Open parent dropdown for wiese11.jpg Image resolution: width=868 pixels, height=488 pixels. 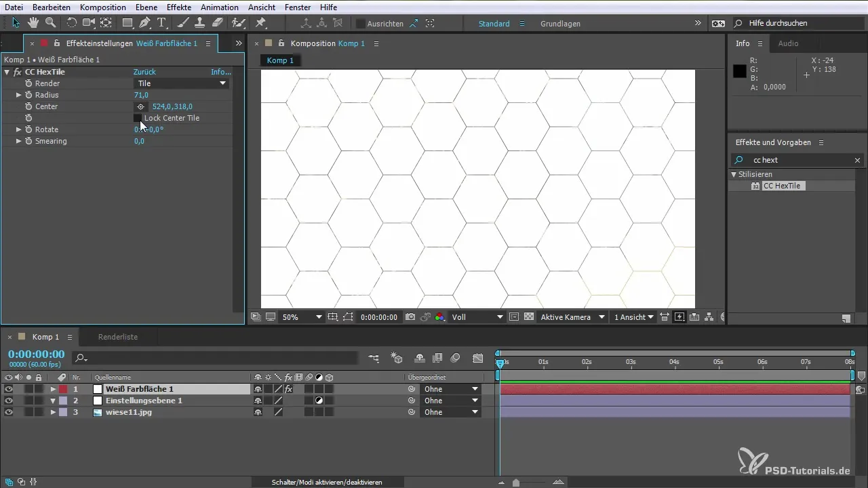pos(451,412)
